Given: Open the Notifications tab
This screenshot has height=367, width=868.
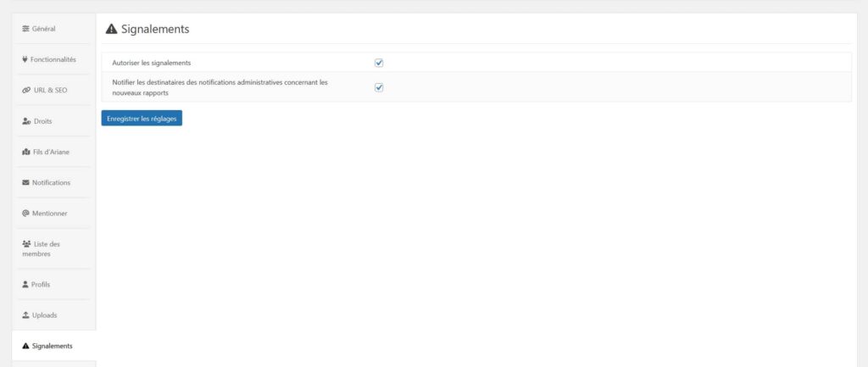Looking at the screenshot, I should click(x=53, y=183).
